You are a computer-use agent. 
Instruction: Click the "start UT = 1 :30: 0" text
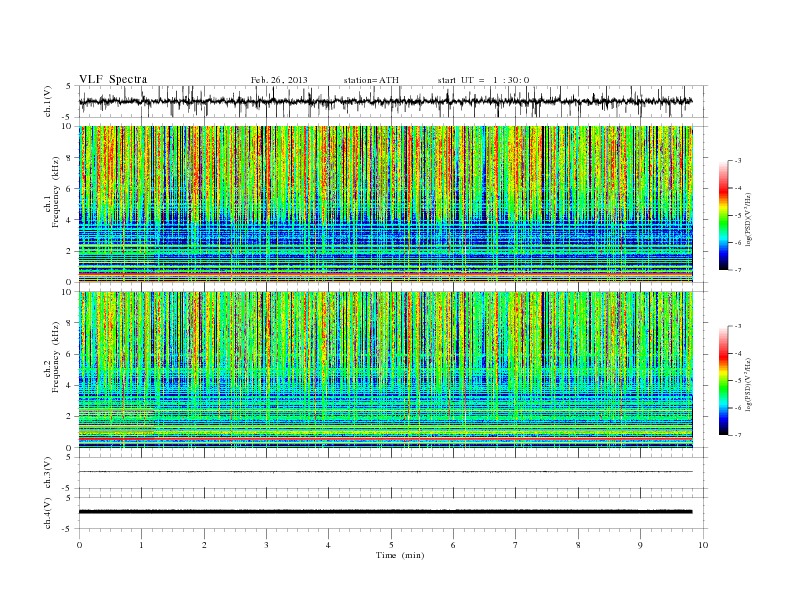coord(483,80)
